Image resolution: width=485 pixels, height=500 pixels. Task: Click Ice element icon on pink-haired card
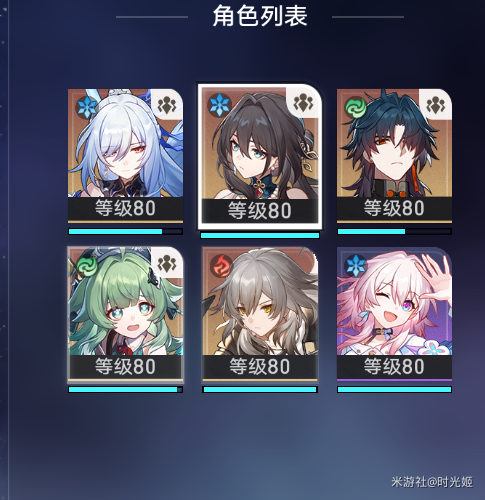356,266
